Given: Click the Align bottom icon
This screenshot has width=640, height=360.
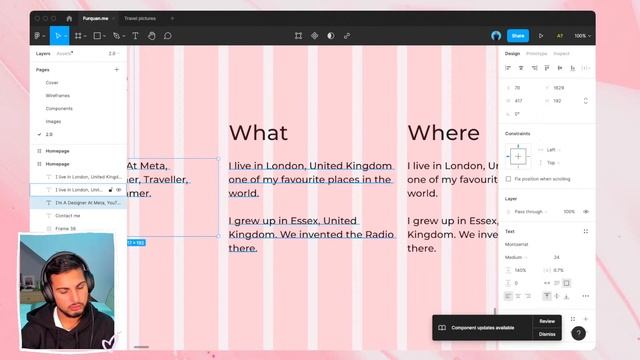Looking at the screenshot, I should point(573,68).
